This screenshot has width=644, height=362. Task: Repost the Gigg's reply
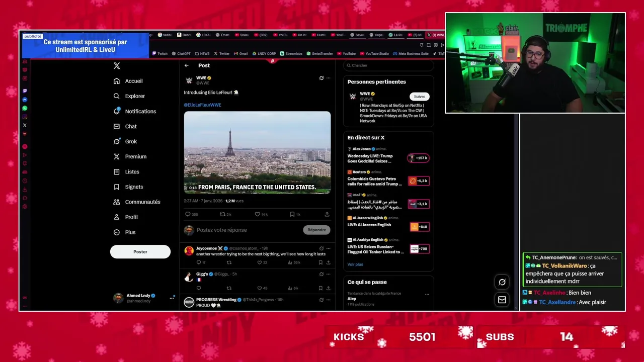pos(229,288)
